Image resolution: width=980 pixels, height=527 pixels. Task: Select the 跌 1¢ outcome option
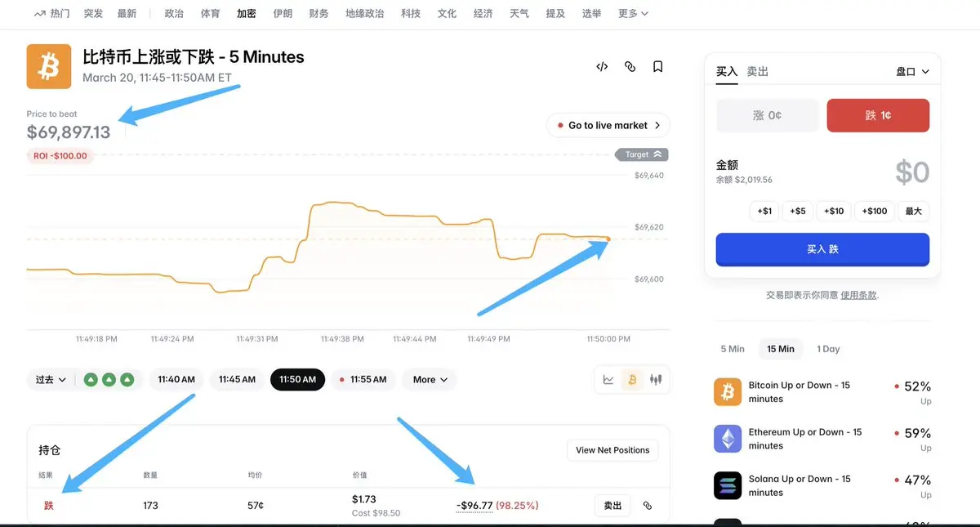coord(878,115)
